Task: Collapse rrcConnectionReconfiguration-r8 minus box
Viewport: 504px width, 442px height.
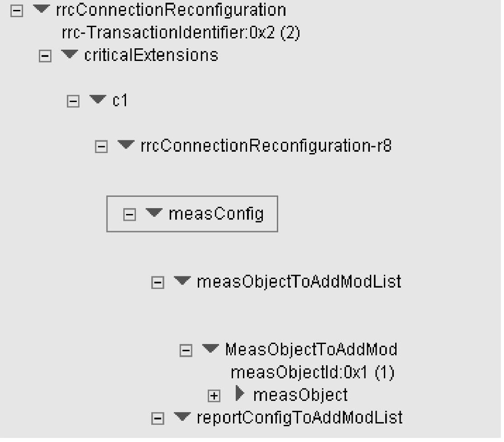Action: coord(101,147)
